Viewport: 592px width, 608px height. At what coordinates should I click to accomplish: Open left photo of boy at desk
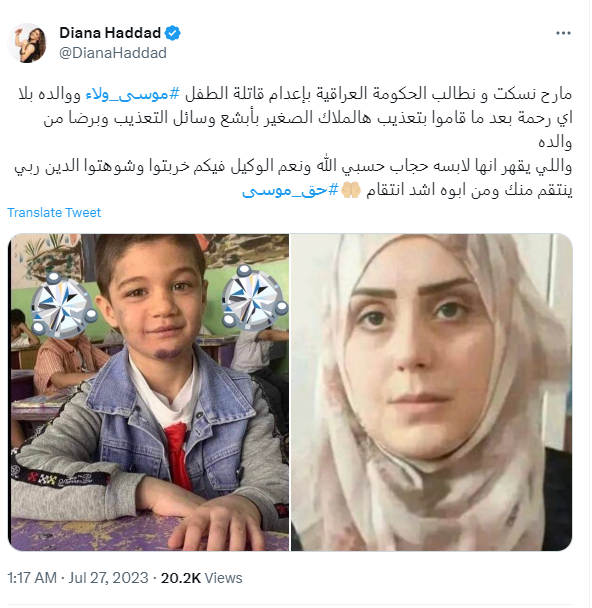[148, 392]
